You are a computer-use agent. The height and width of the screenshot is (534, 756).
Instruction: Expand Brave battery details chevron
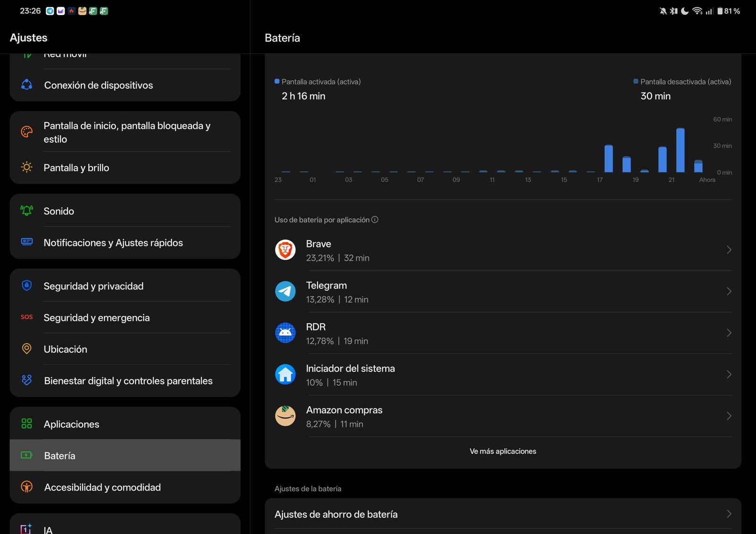[729, 250]
